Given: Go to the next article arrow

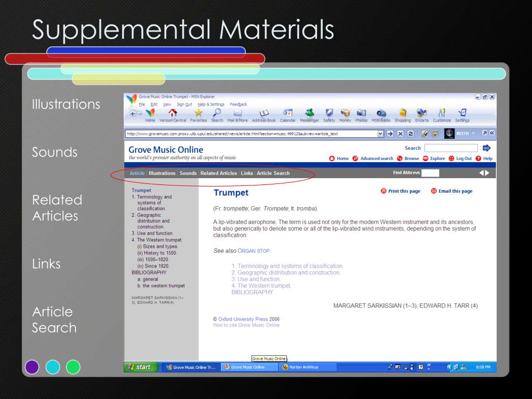Looking at the screenshot, I should tap(487, 172).
